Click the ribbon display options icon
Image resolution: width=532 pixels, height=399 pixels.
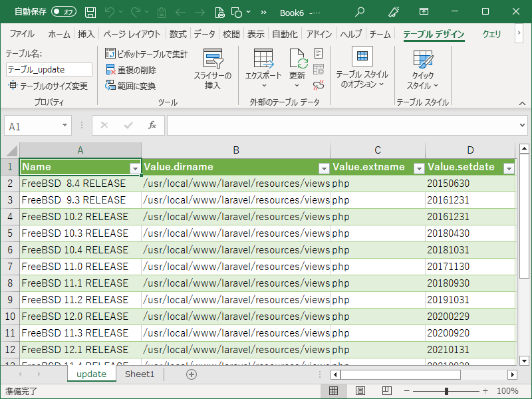pos(424,11)
